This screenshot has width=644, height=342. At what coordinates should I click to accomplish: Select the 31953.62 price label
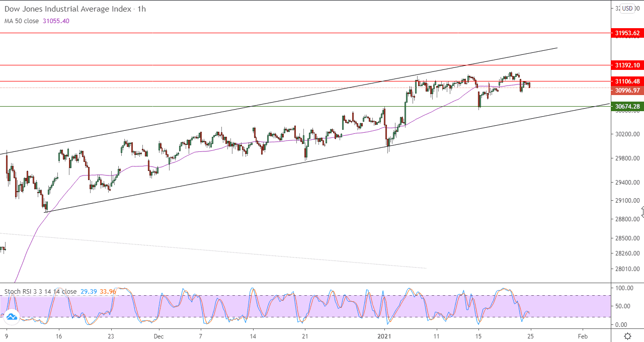pyautogui.click(x=627, y=33)
